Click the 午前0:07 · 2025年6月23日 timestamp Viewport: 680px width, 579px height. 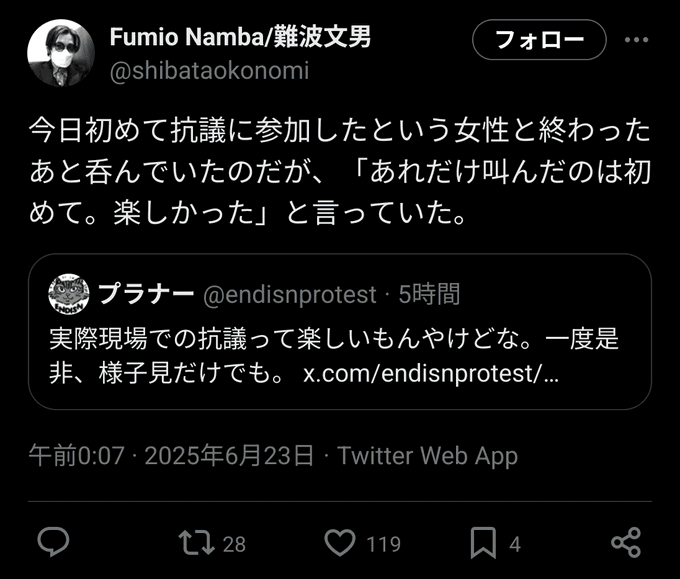pyautogui.click(x=171, y=456)
